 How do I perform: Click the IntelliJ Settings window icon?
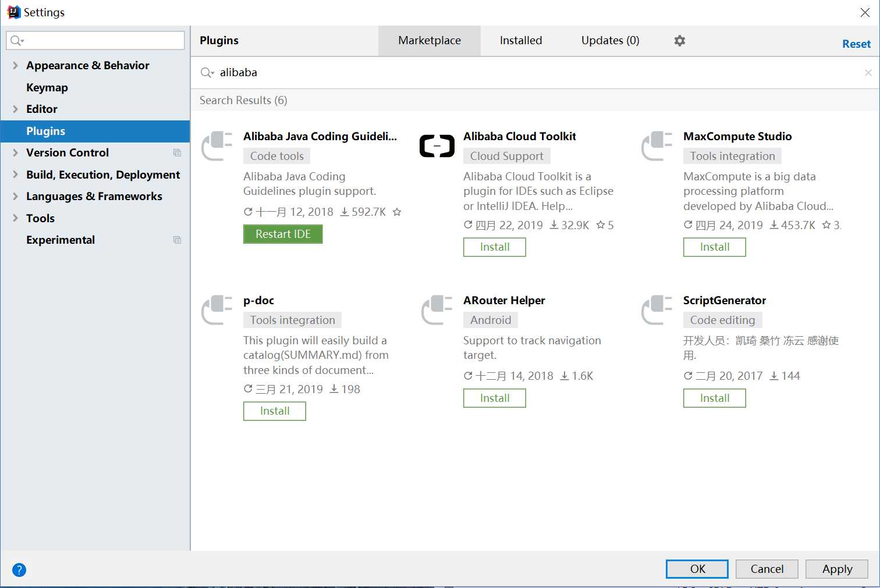coord(13,12)
